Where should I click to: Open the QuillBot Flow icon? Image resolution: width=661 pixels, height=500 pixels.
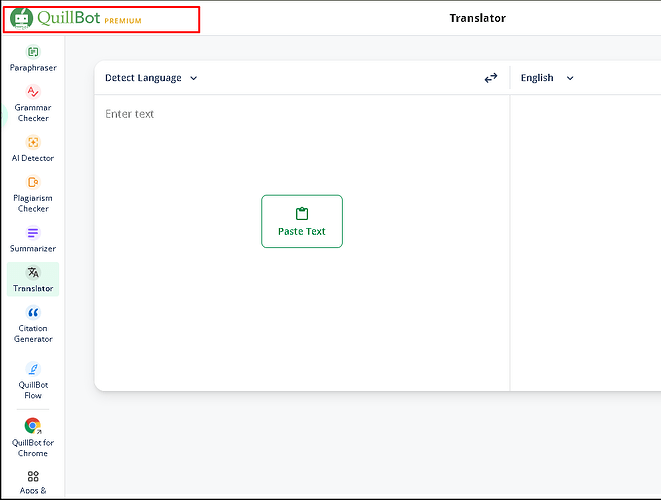tap(33, 369)
